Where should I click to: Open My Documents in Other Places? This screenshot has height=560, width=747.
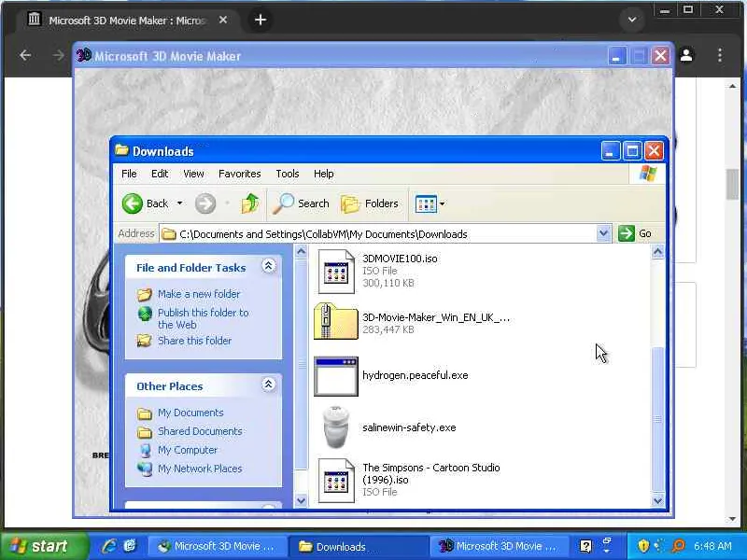[190, 413]
